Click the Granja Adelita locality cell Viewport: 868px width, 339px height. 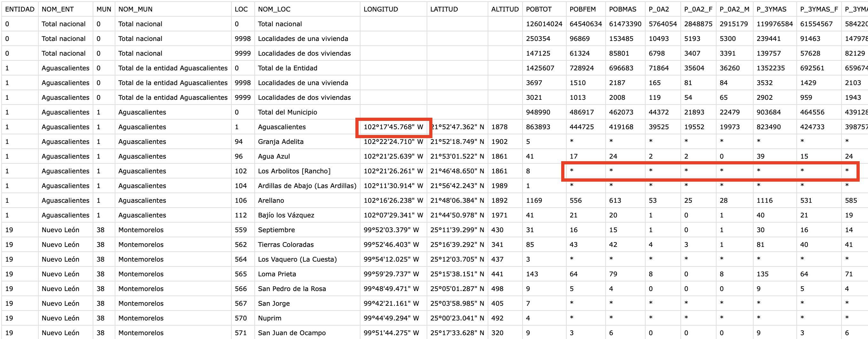[x=280, y=142]
